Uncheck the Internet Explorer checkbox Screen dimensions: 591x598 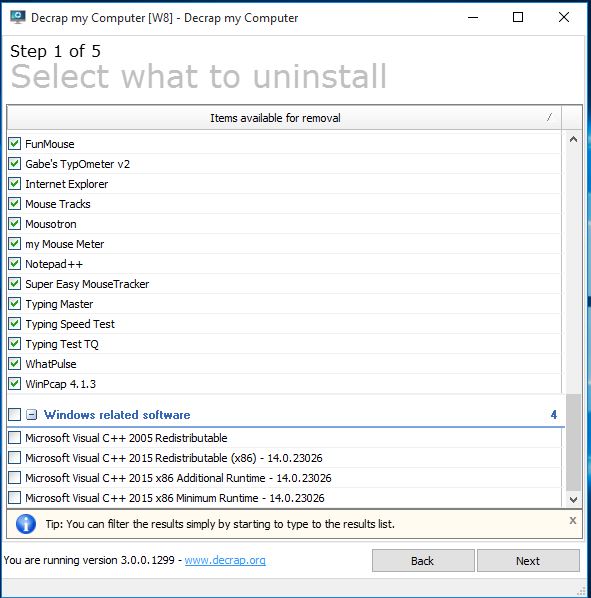coord(14,184)
